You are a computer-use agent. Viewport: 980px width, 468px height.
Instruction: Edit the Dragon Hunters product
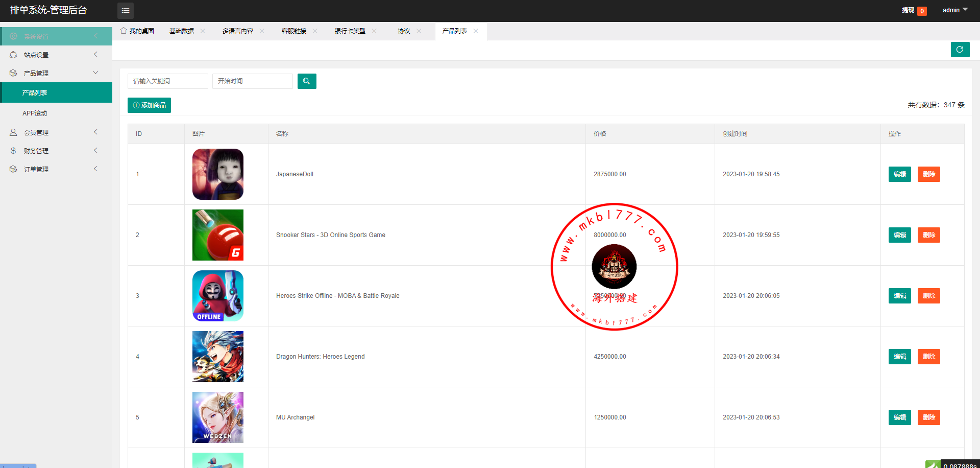coord(900,357)
